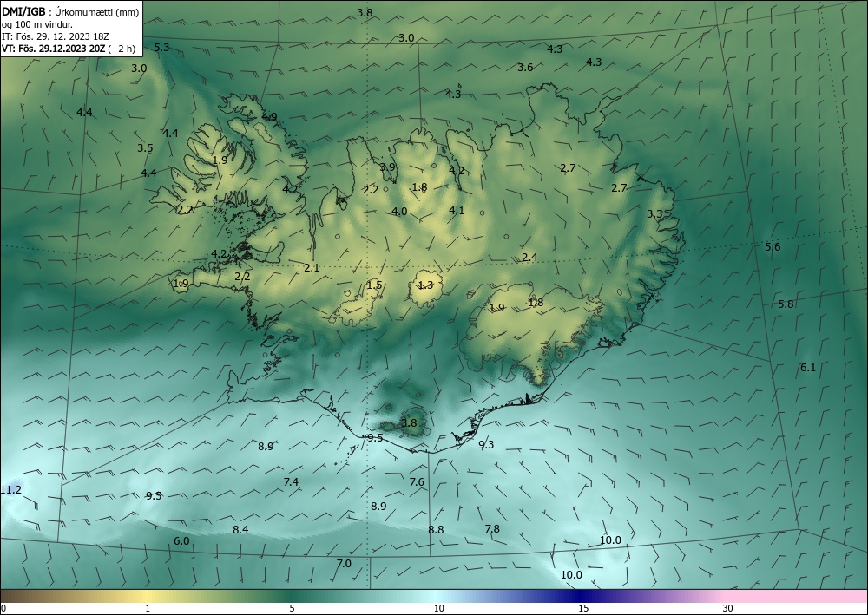Click the 1.3 value on the glacier

point(425,285)
